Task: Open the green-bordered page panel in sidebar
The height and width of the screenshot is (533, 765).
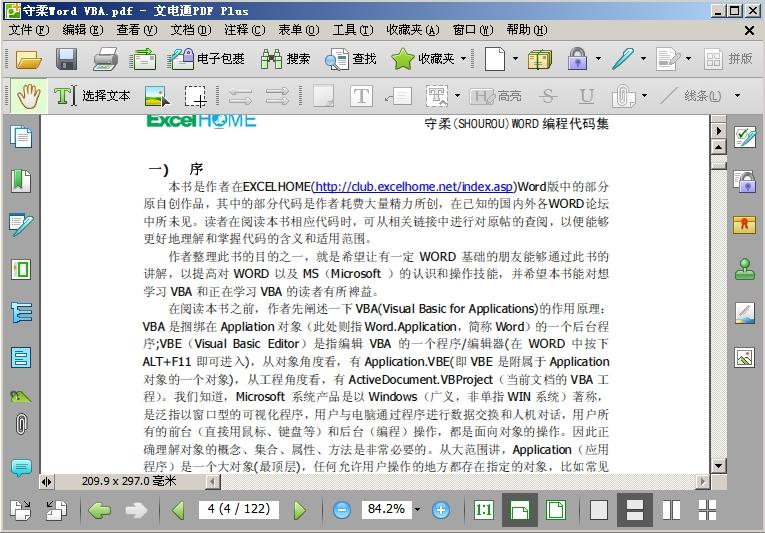Action: [21, 269]
